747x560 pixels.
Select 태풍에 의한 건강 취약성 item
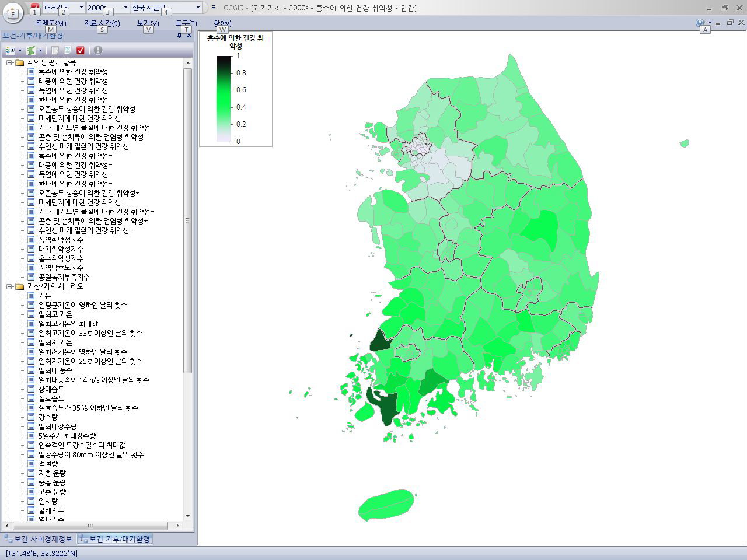click(x=73, y=81)
